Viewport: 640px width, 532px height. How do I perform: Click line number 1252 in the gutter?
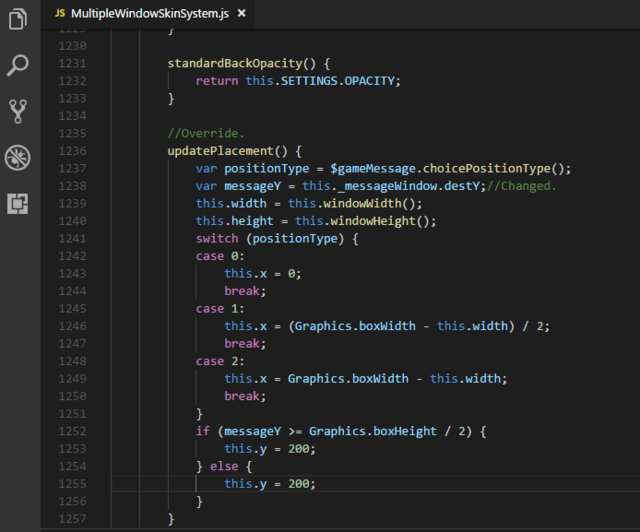pyautogui.click(x=72, y=432)
